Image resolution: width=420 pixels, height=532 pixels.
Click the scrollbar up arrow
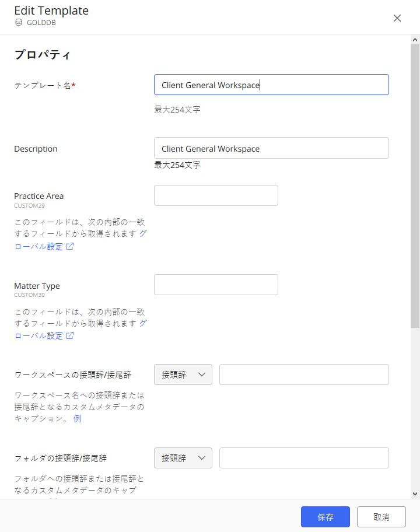click(415, 40)
